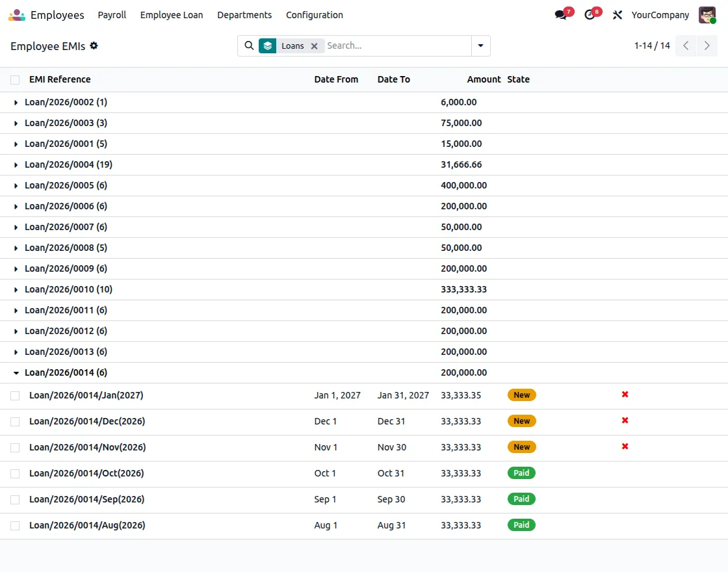Click the magnifier search icon
Image resolution: width=728 pixels, height=572 pixels.
pyautogui.click(x=250, y=45)
